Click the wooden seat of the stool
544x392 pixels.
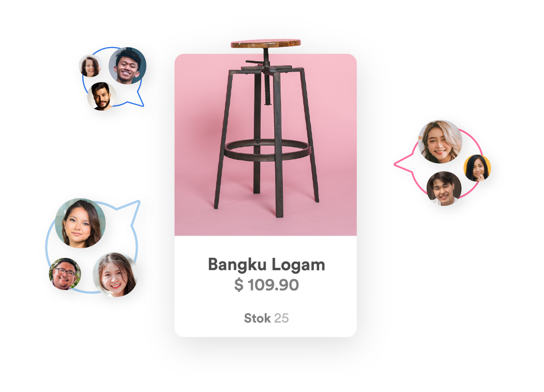click(266, 44)
